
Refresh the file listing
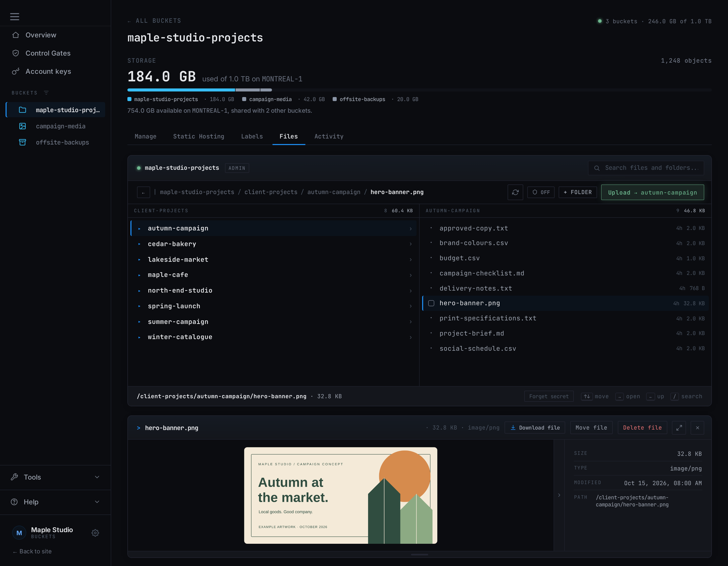coord(515,192)
